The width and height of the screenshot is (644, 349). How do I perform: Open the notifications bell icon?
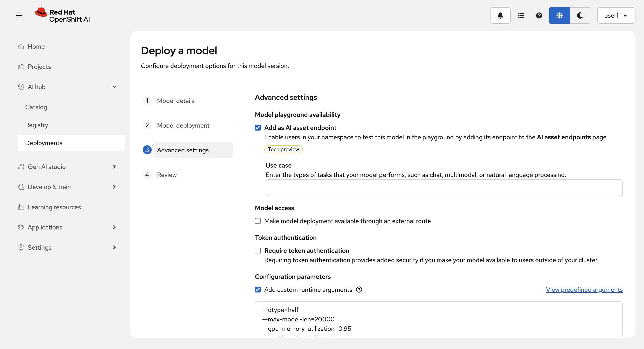point(500,15)
